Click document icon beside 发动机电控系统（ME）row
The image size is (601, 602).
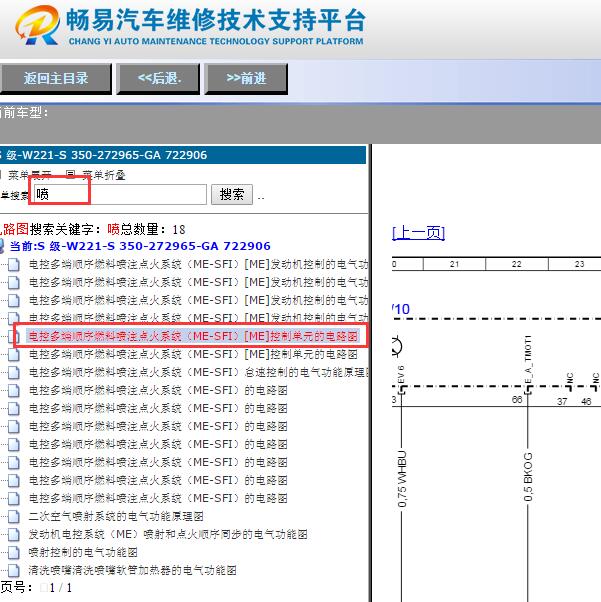coord(14,535)
